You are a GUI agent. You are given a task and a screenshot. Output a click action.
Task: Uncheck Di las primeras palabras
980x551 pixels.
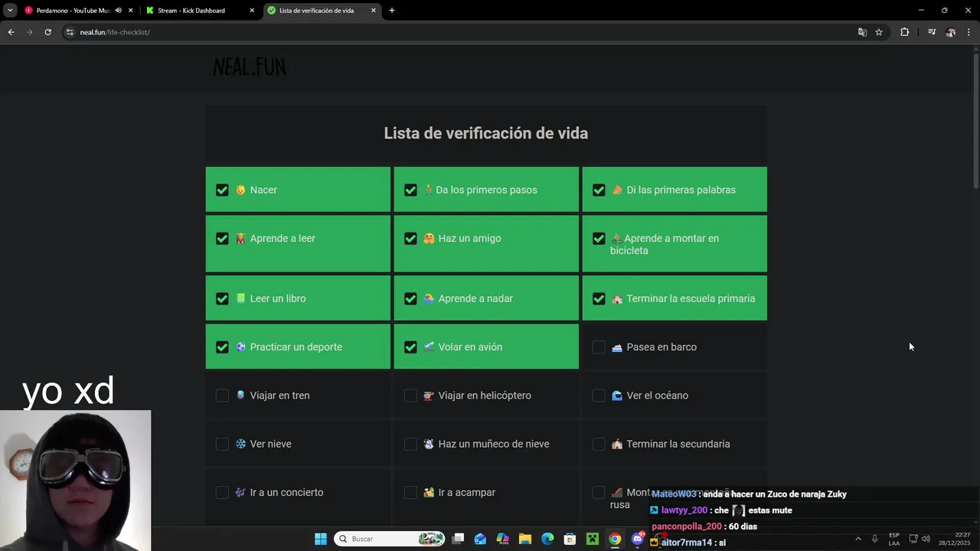[599, 190]
